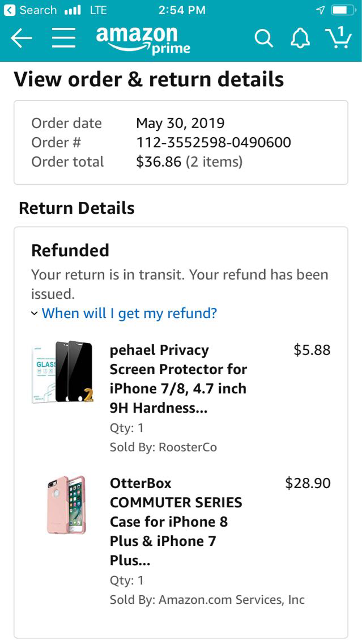Tap the pink OtterBox case thumbnail
Image resolution: width=362 pixels, height=644 pixels.
[66, 505]
